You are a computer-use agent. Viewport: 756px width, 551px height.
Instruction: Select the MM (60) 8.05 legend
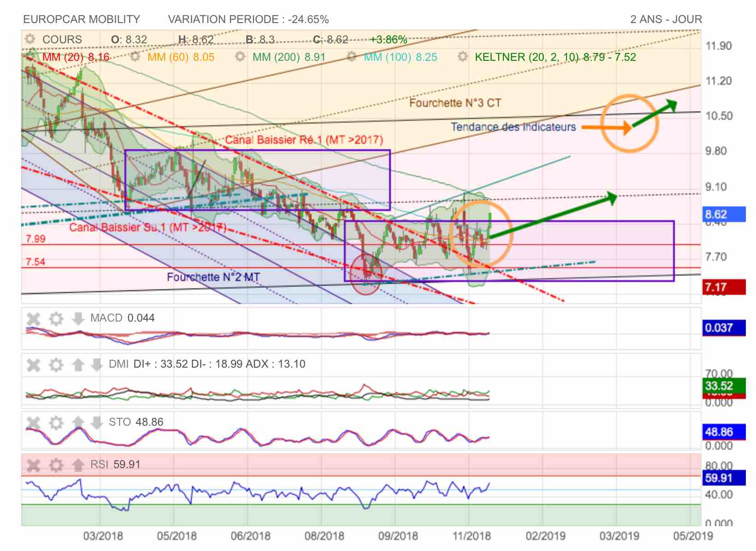pyautogui.click(x=181, y=57)
